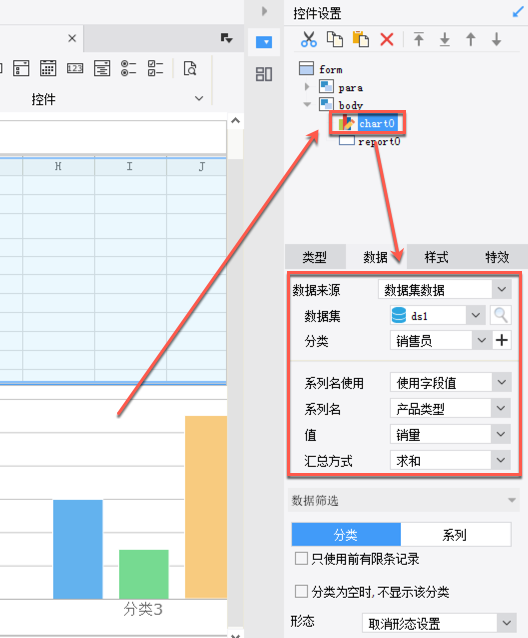Collapse right panel with triangle arrow
The height and width of the screenshot is (638, 528).
pyautogui.click(x=264, y=11)
